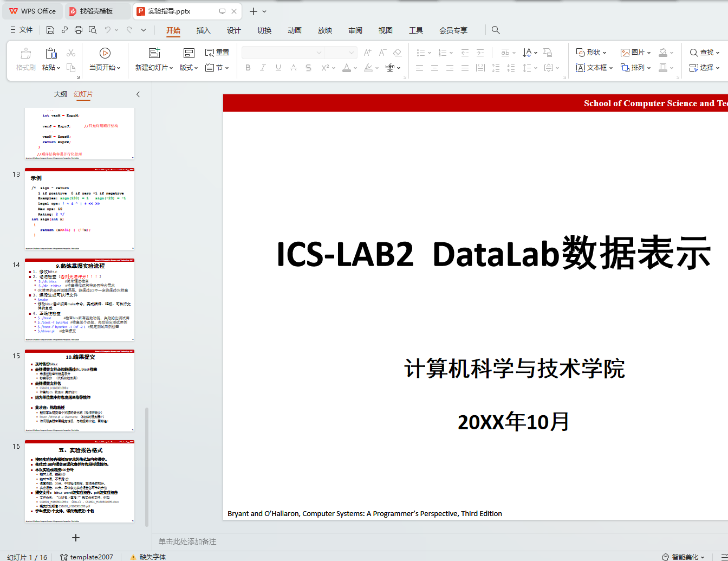Switch to the 切换 (Transitions) ribbon tab
The image size is (728, 561).
pyautogui.click(x=264, y=30)
